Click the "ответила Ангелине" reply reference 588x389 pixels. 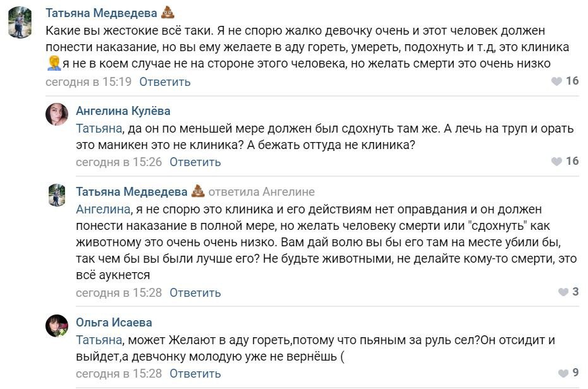261,191
